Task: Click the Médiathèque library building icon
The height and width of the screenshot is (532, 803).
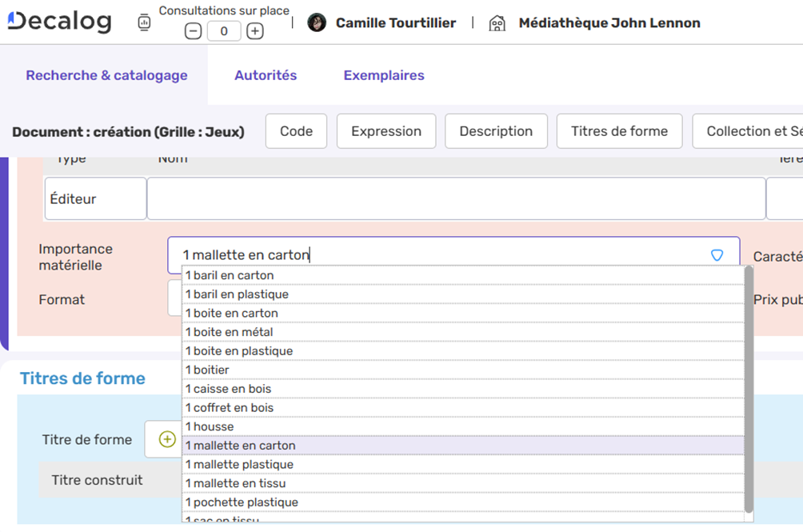Action: click(497, 23)
